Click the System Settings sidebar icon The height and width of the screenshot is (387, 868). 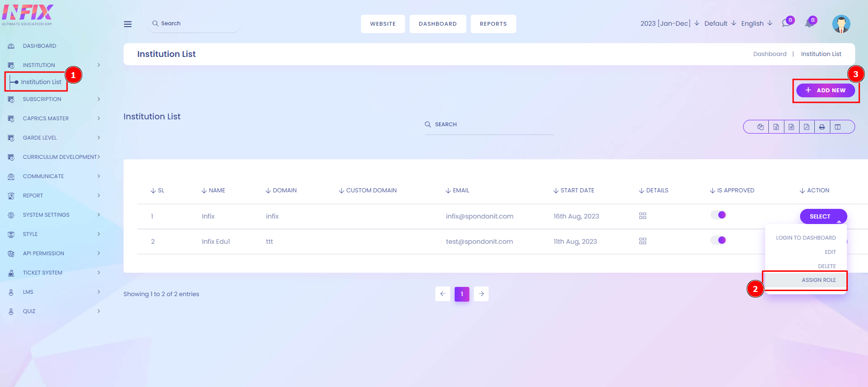11,215
